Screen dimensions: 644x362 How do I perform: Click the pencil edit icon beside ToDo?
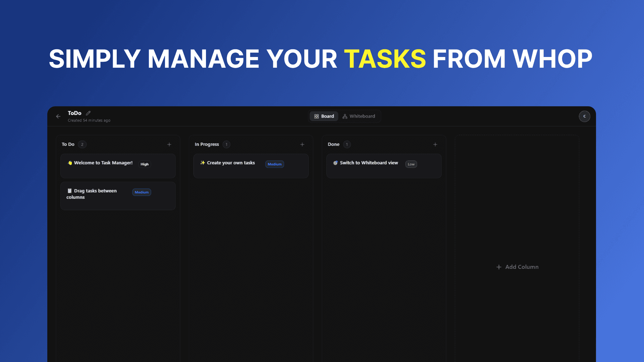88,113
